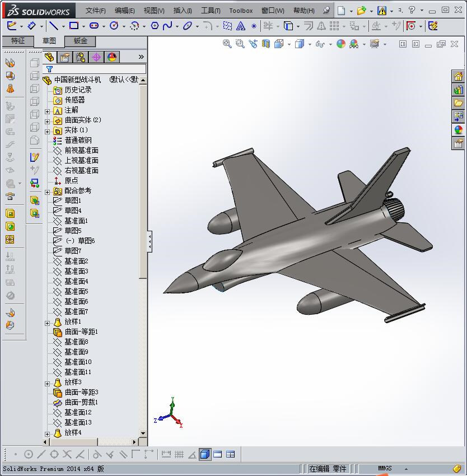Open the DisplayManager tab
467x476 pixels.
(112, 57)
